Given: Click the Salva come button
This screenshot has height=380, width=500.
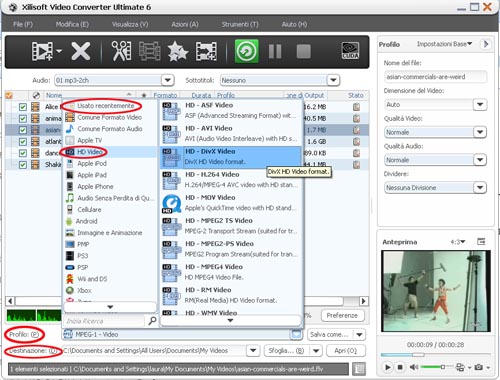Looking at the screenshot, I should [x=329, y=334].
